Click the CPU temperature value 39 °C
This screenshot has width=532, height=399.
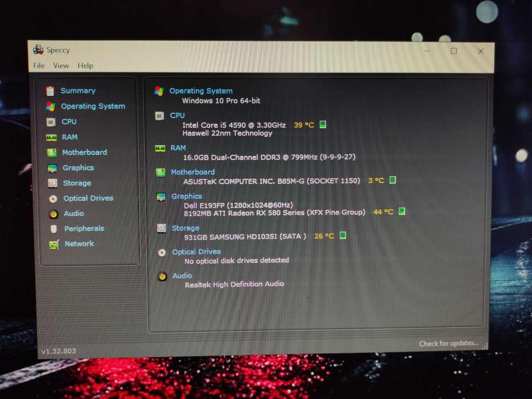(x=304, y=125)
